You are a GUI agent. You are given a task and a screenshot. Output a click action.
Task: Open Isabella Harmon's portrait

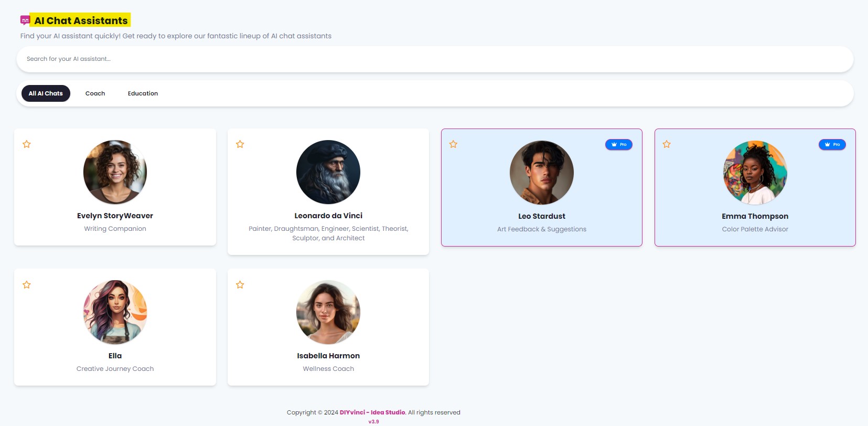click(x=328, y=312)
